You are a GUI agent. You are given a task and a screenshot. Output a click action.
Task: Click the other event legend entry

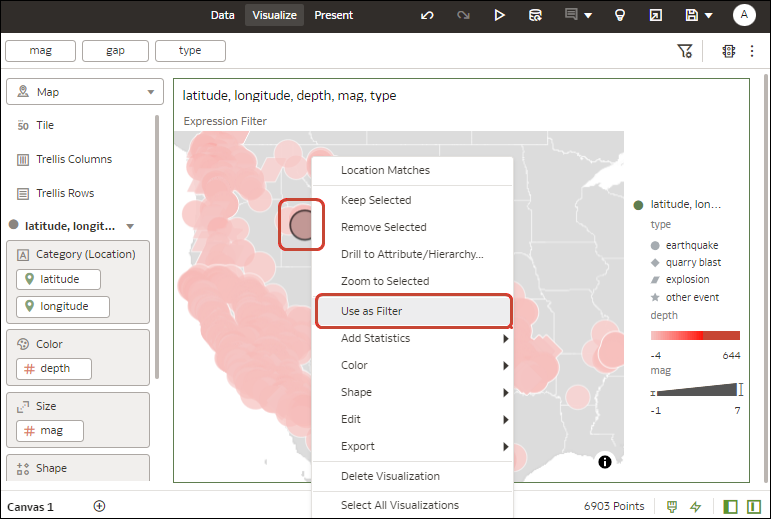(685, 297)
